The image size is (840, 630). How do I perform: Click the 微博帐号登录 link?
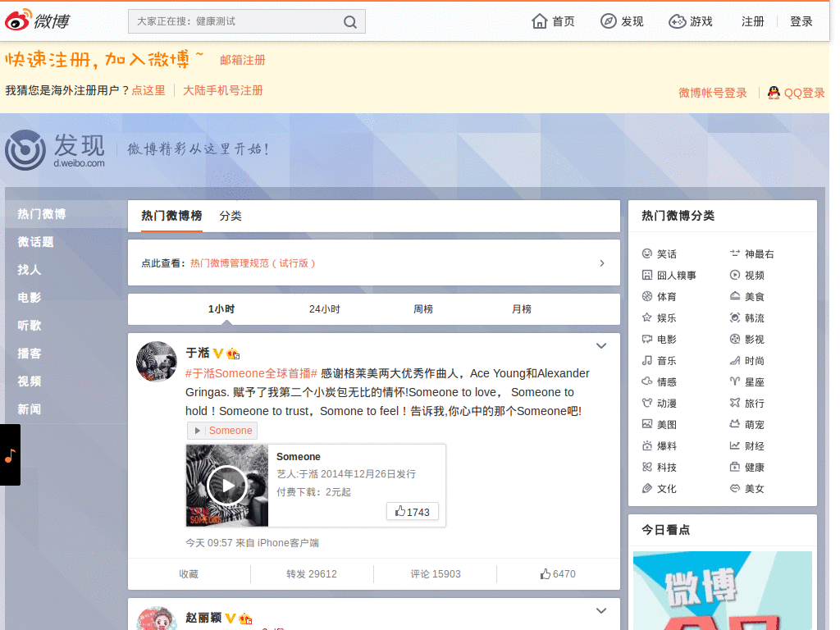point(713,93)
